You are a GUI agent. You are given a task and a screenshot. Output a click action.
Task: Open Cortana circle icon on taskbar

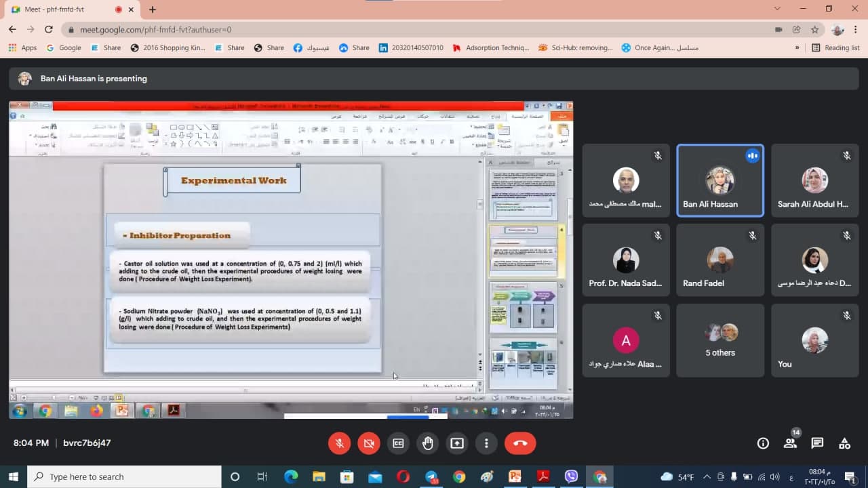coord(235,476)
